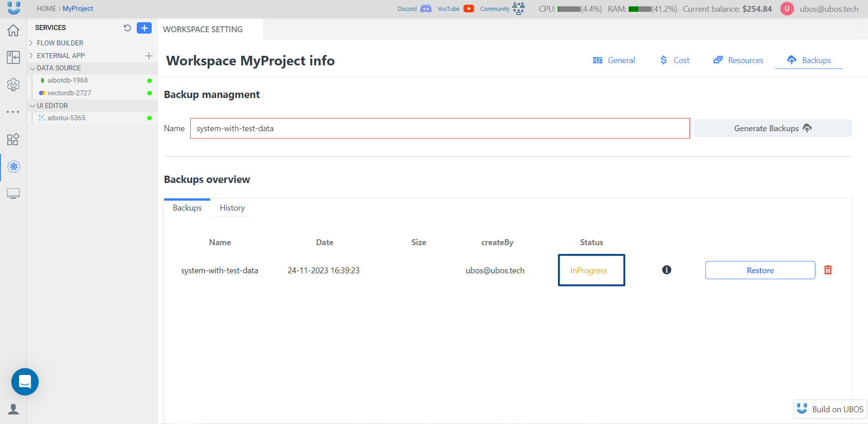Click the backup Name input field

click(440, 128)
